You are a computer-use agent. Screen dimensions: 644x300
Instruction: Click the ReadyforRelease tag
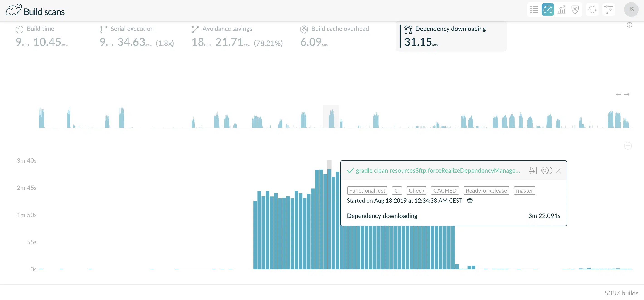(486, 191)
